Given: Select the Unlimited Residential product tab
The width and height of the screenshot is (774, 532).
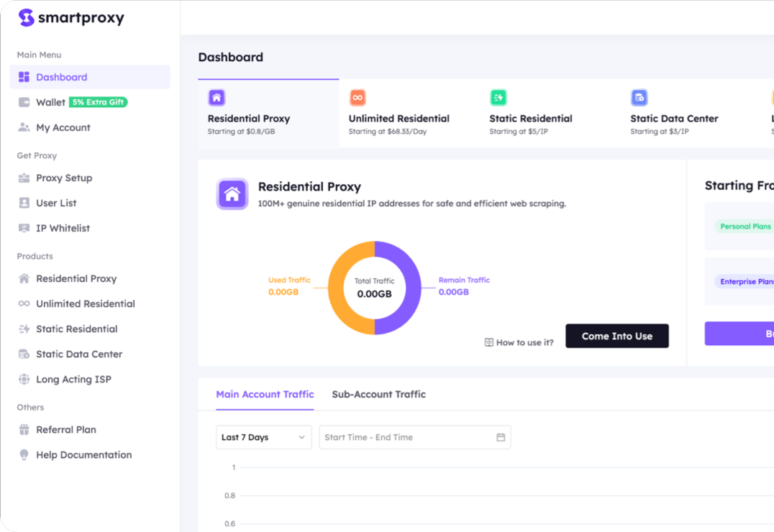Looking at the screenshot, I should (399, 119).
